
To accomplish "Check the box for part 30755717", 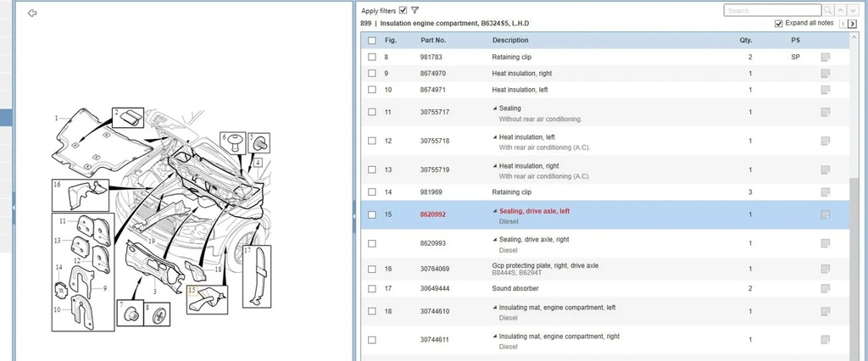I will click(x=371, y=112).
